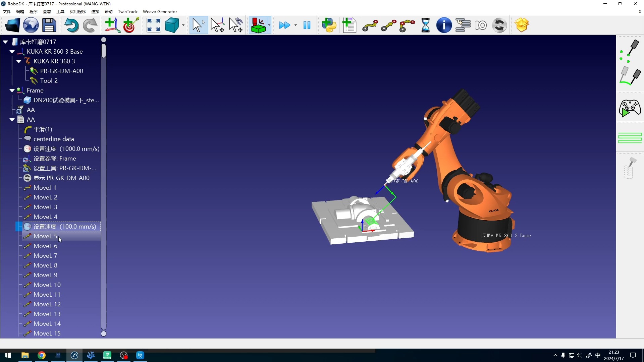Image resolution: width=644 pixels, height=362 pixels.
Task: Open the TwinTrack menu
Action: coord(127,11)
